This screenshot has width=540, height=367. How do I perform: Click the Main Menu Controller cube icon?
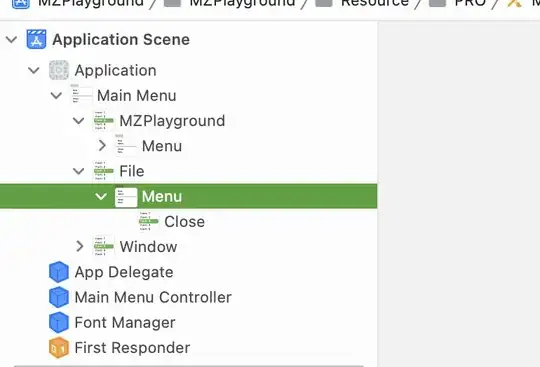tap(59, 297)
